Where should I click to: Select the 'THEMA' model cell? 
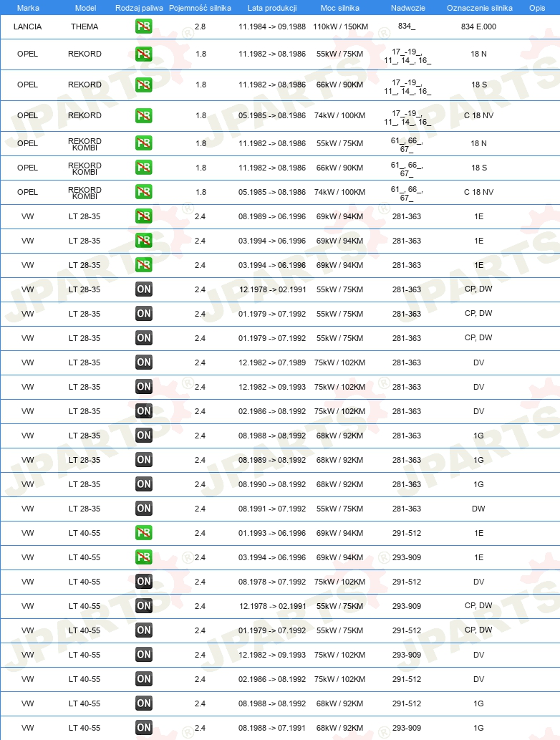[85, 27]
